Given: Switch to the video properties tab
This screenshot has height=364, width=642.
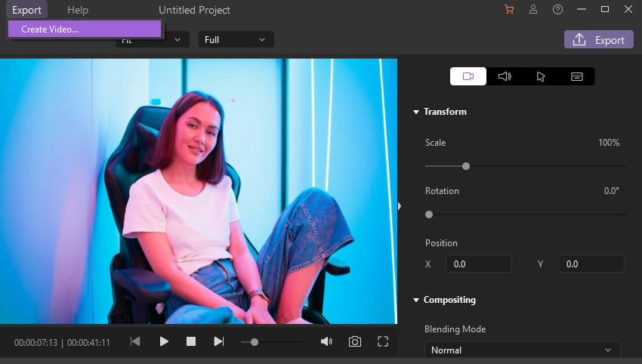Looking at the screenshot, I should coord(468,76).
